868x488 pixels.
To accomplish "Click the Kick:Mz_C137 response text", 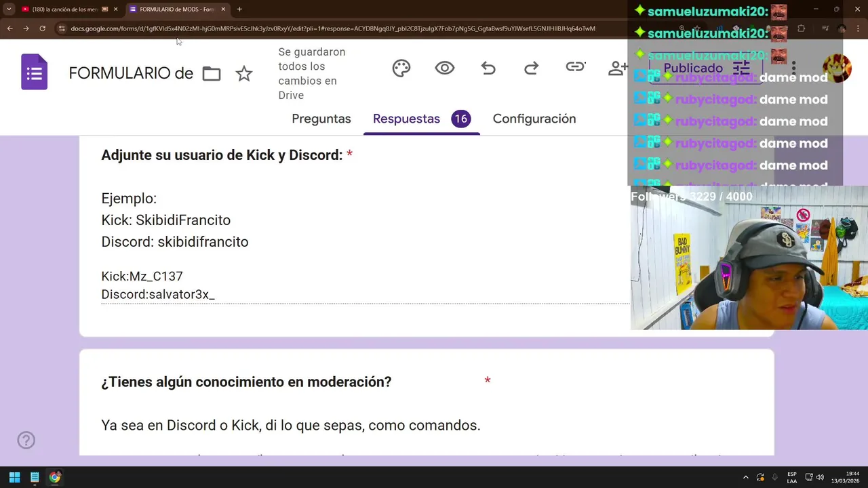I will [x=142, y=276].
